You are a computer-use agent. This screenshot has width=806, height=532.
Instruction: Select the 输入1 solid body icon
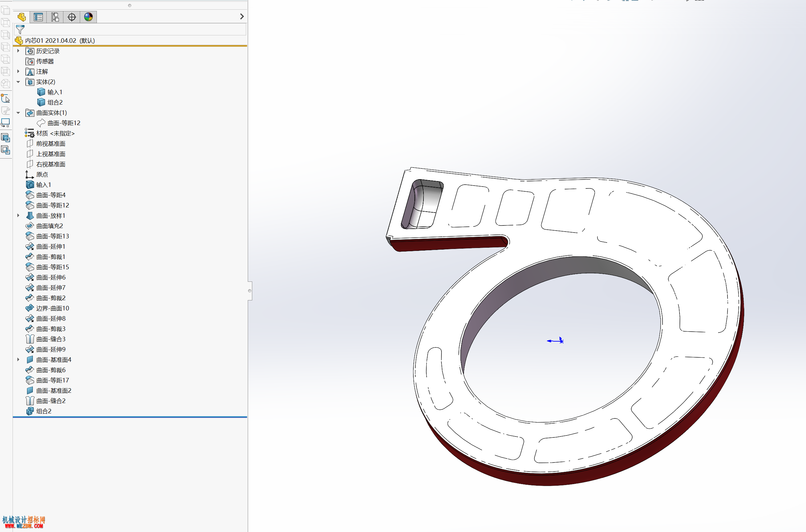click(x=41, y=92)
